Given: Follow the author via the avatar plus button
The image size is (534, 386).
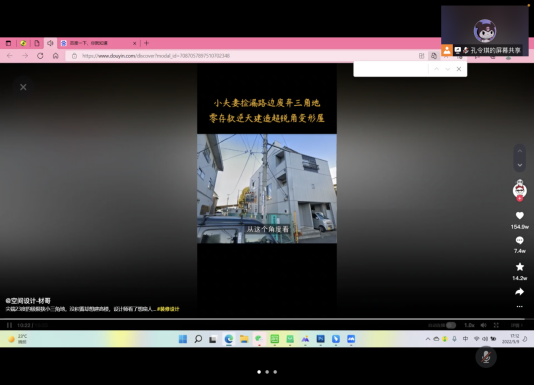Looking at the screenshot, I should tap(519, 199).
